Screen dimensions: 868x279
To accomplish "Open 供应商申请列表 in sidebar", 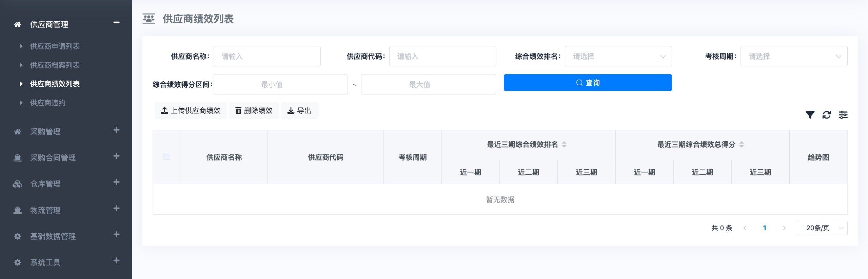I will pos(55,46).
